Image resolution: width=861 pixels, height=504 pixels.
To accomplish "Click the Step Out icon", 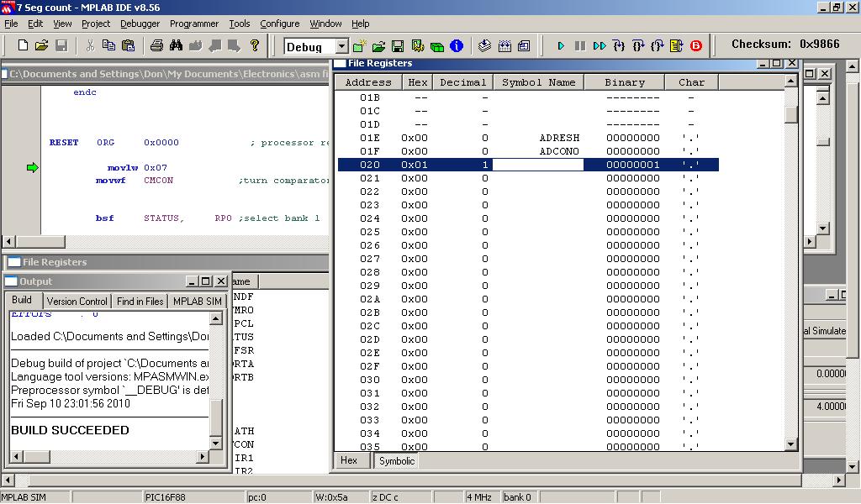I will (x=658, y=46).
